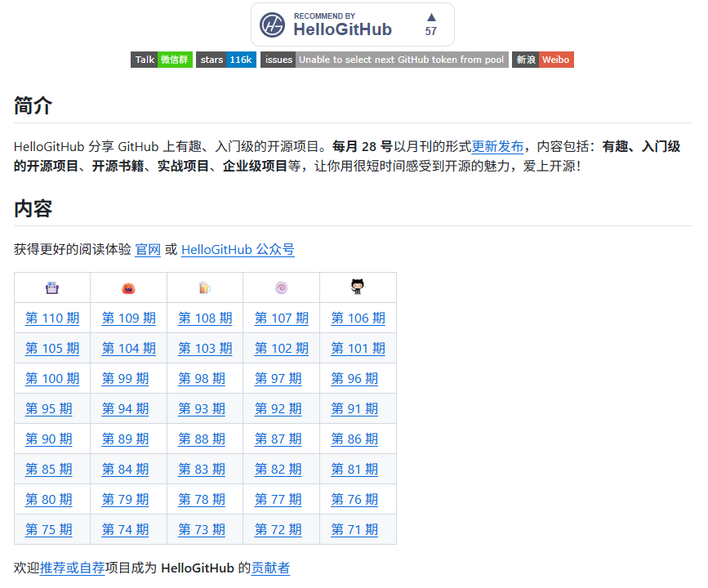Open the Talk 微信群 badge
The width and height of the screenshot is (708, 588).
tap(162, 60)
